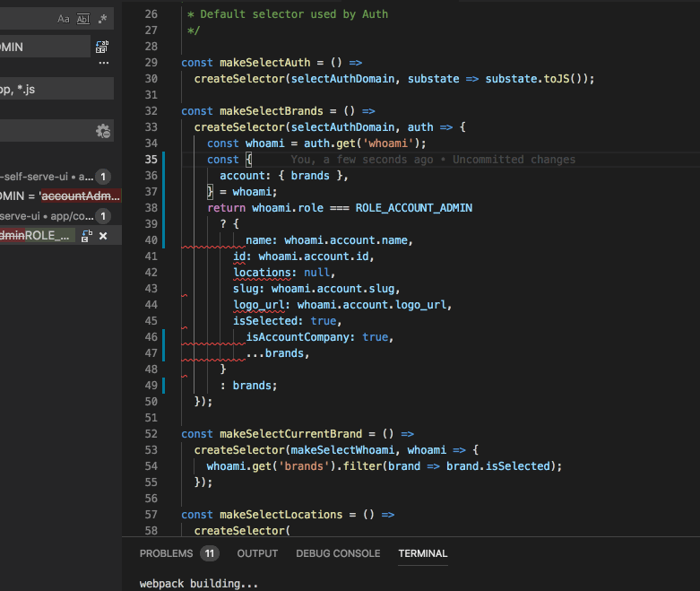
Task: Toggle Match Whole Word option
Action: [83, 19]
